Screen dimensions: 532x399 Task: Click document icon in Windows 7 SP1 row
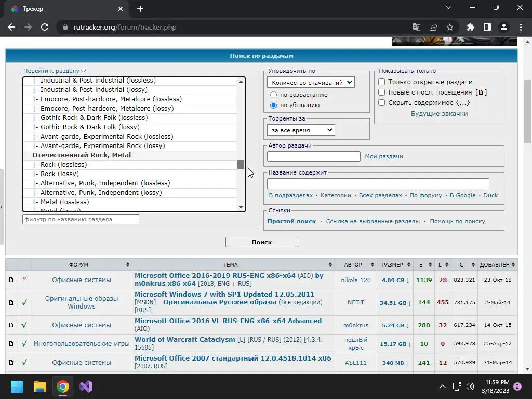[11, 302]
